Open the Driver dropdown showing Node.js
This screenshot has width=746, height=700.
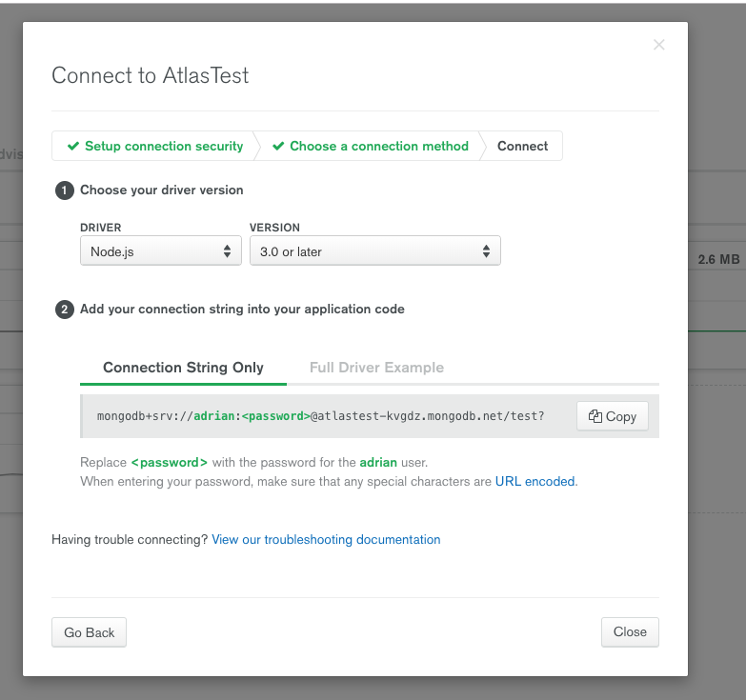(x=161, y=251)
